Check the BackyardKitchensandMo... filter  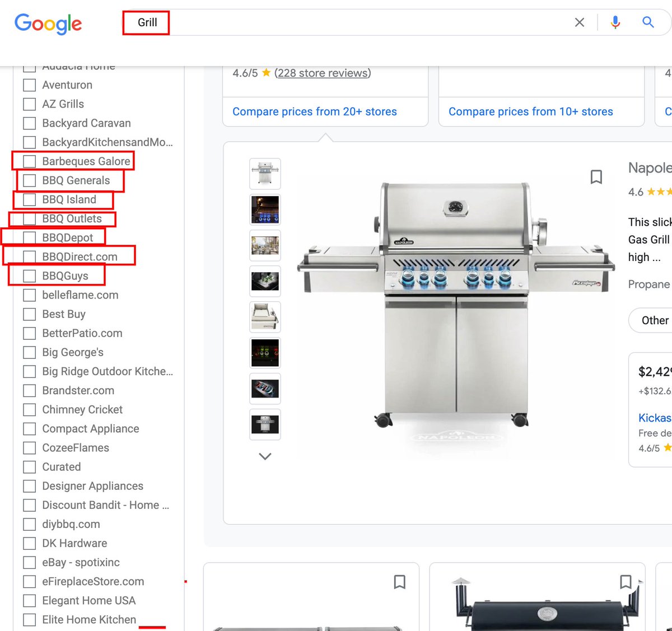[x=30, y=142]
